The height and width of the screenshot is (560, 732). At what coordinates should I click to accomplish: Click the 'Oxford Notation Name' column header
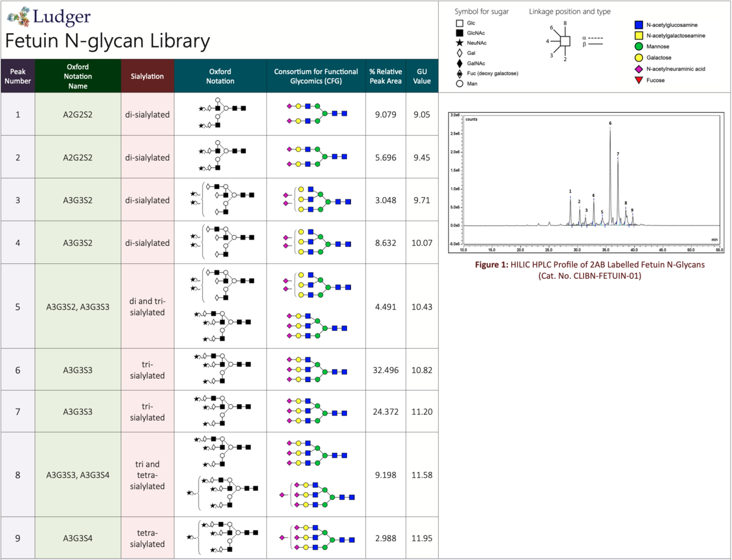click(x=78, y=75)
